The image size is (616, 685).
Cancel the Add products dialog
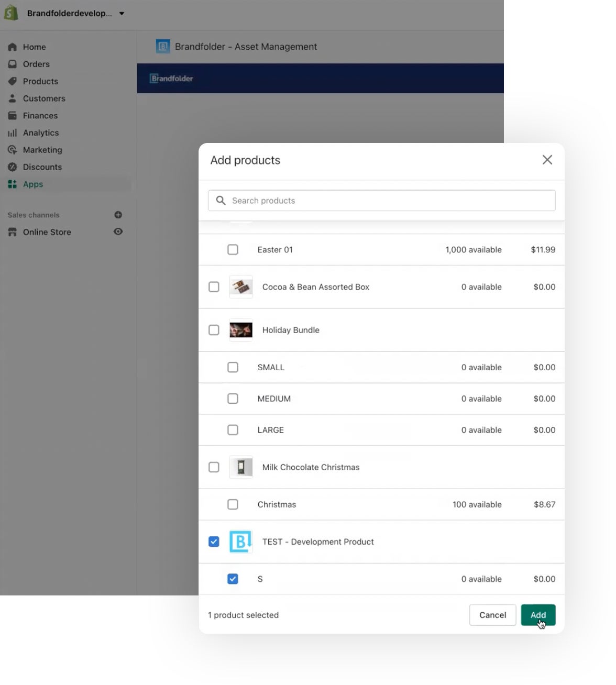pyautogui.click(x=492, y=615)
